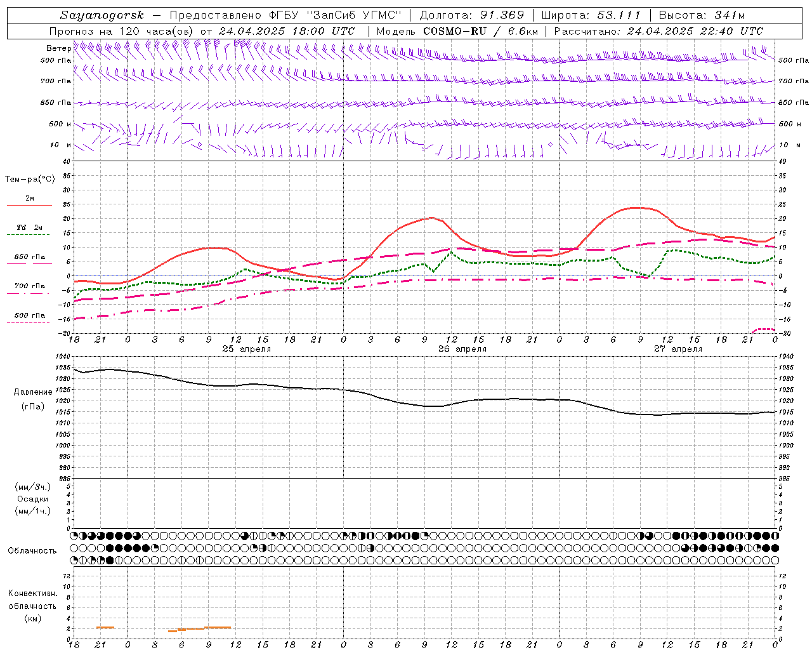Click the (мм/3ч.) precipitation unit label
The height and width of the screenshot is (650, 812).
pos(33,487)
